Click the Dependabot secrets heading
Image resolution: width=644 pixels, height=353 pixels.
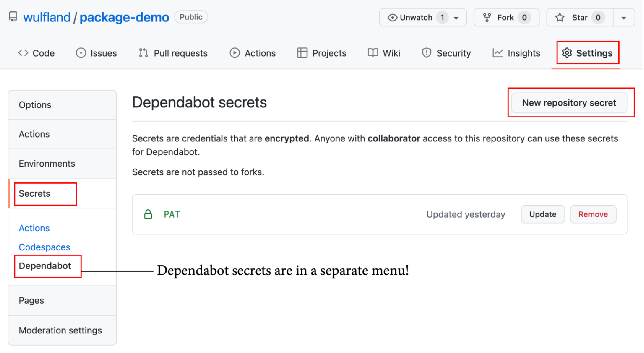pyautogui.click(x=199, y=102)
